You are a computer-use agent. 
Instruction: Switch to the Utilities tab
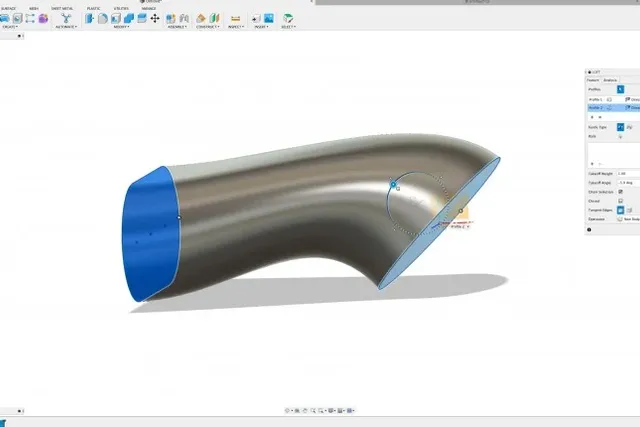(121, 8)
